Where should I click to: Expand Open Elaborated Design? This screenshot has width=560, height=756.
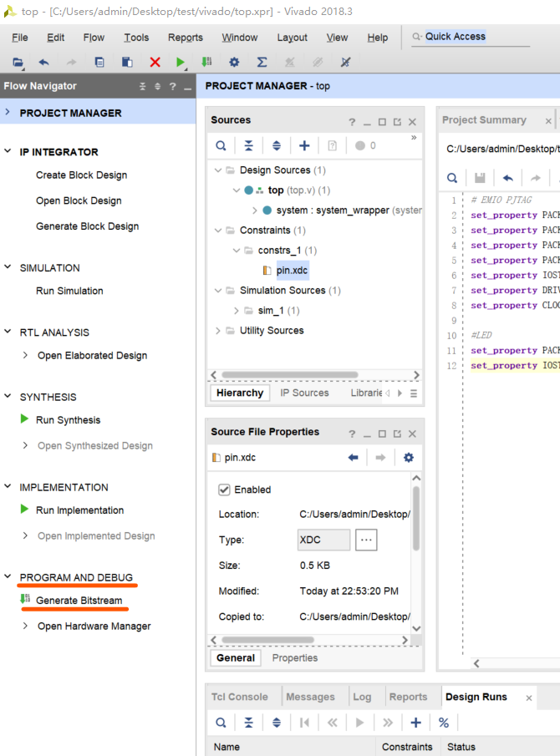click(25, 356)
